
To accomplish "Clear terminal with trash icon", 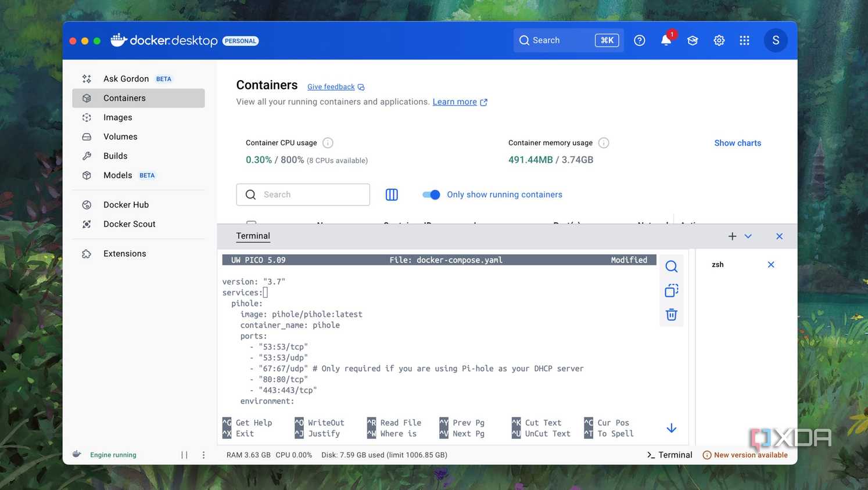I will click(671, 315).
